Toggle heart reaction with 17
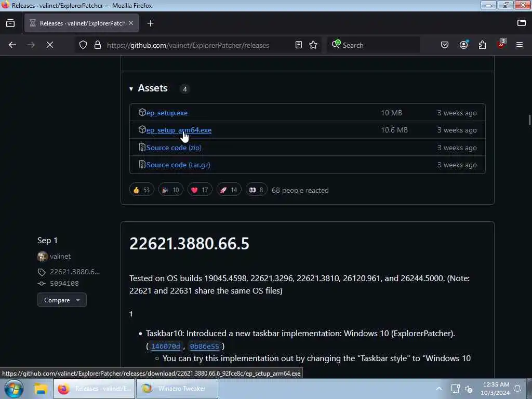 (x=199, y=190)
